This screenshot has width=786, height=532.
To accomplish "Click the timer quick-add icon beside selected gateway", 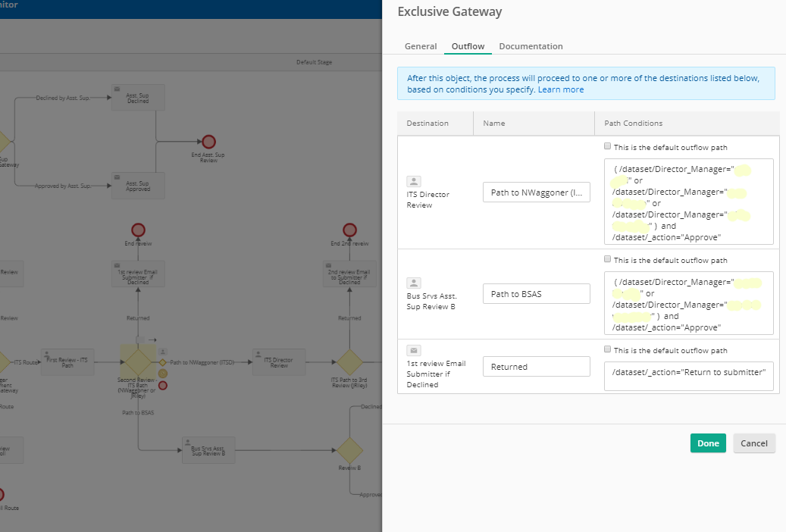I will coord(163,373).
